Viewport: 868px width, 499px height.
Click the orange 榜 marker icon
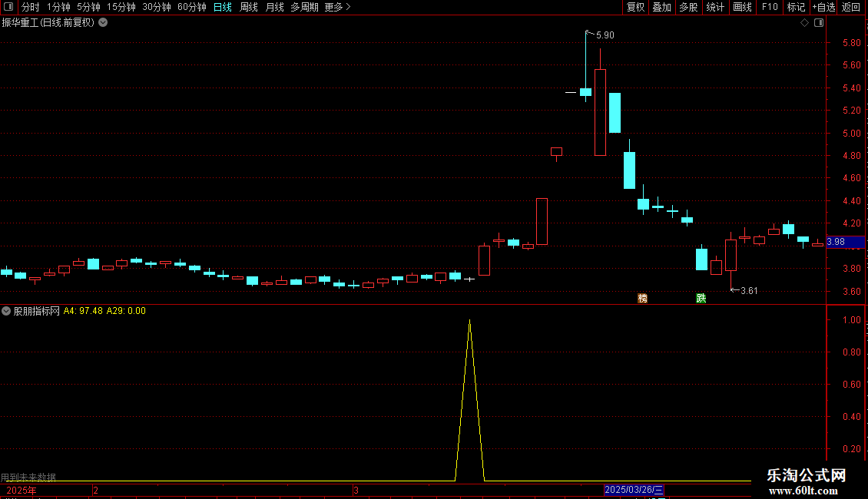click(642, 298)
